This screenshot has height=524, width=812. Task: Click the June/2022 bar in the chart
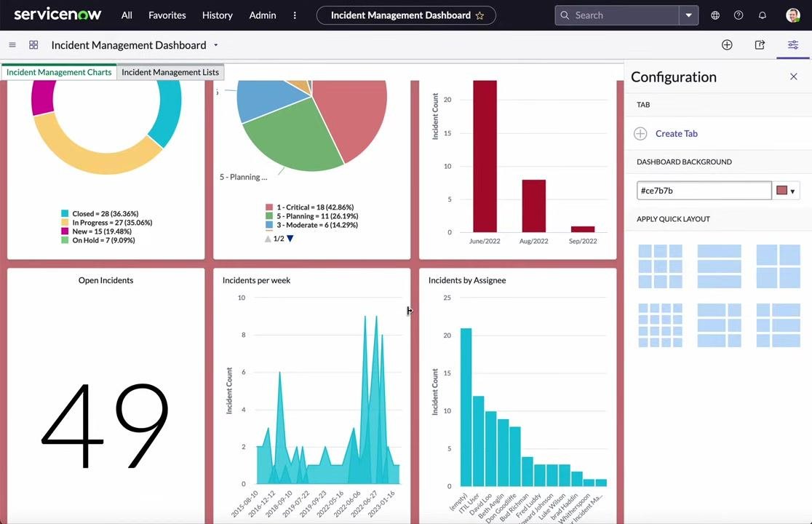485,156
